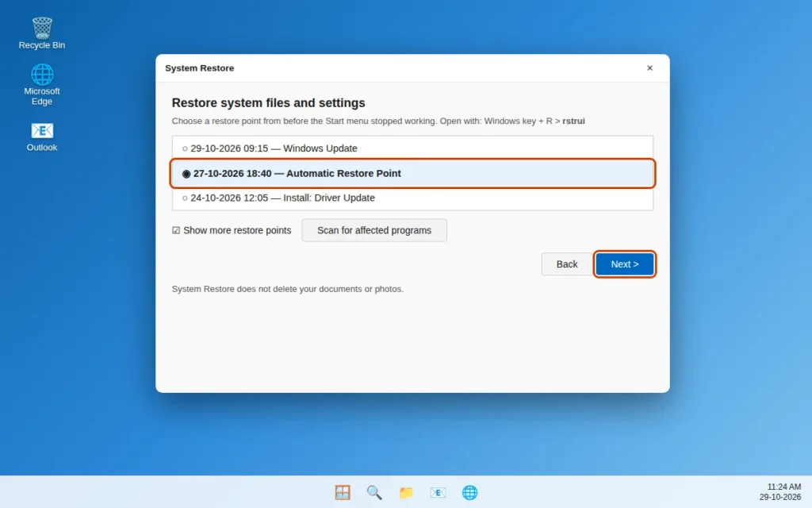This screenshot has height=508, width=812.
Task: Close the System Restore dialog
Action: [x=649, y=68]
